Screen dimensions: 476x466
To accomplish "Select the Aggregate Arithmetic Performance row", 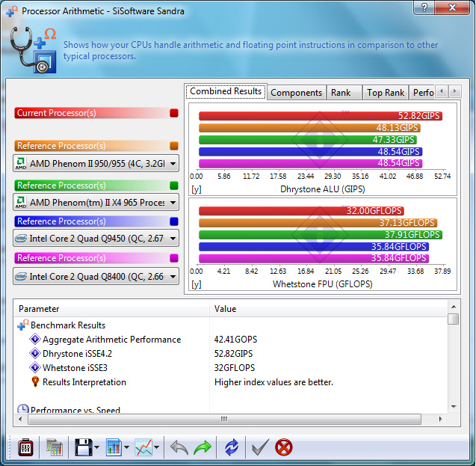I will coord(230,339).
